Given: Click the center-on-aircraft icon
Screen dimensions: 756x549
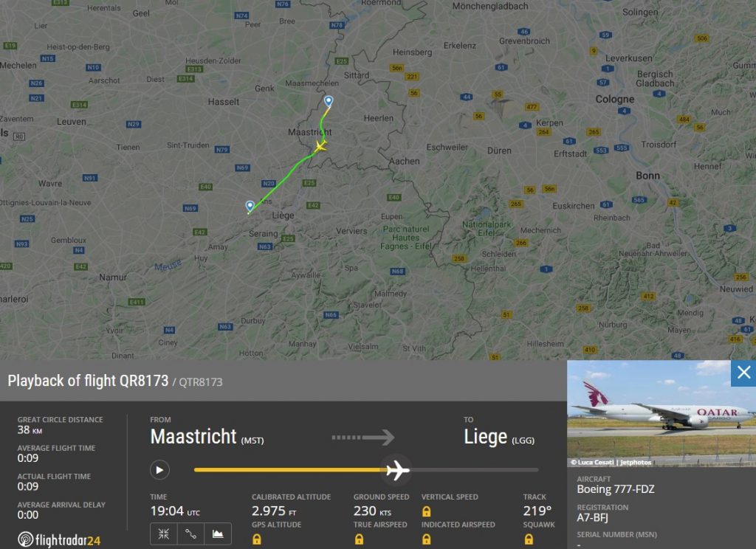Looking at the screenshot, I should [163, 534].
